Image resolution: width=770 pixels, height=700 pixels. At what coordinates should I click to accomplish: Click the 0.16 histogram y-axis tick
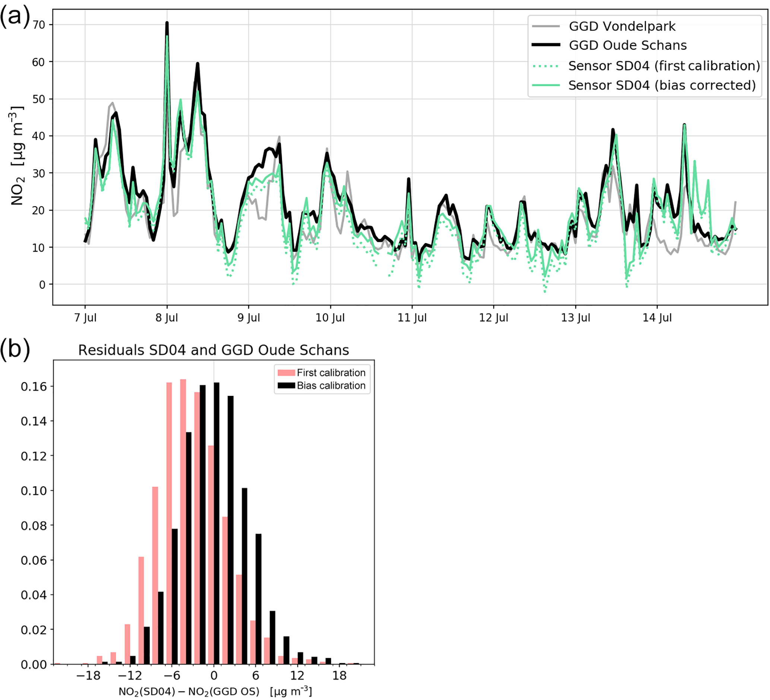tap(34, 387)
